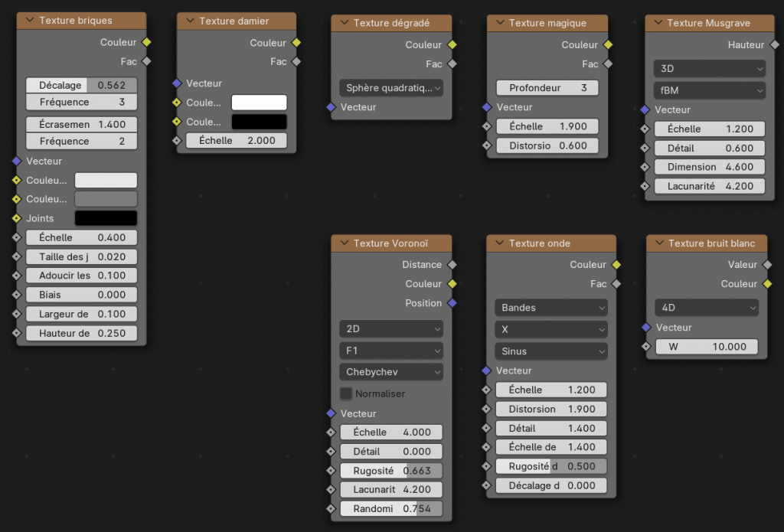Screen dimensions: 784x532
Task: Click Fac output socket of Texture damier
Action: click(x=296, y=62)
